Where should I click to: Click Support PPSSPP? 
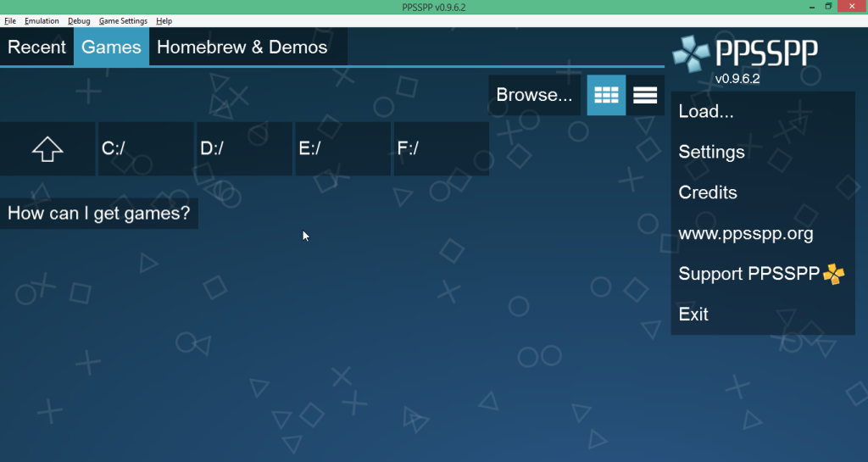click(x=763, y=274)
